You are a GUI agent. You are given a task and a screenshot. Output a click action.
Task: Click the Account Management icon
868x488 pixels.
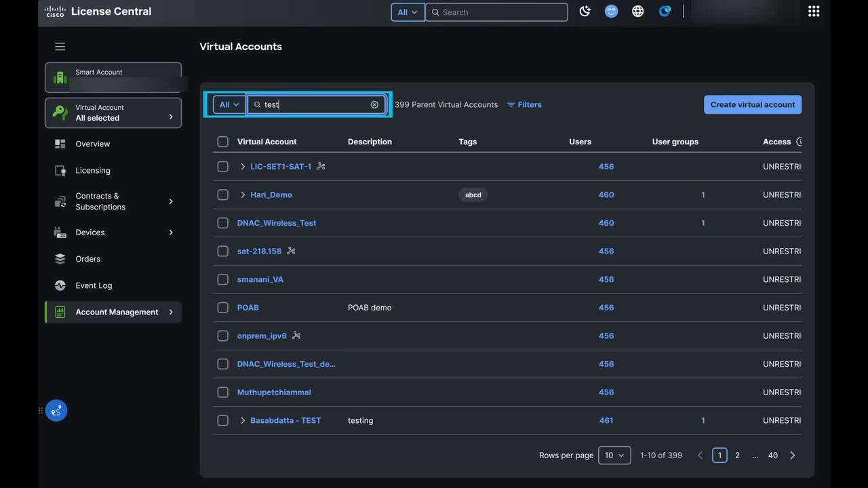point(60,312)
